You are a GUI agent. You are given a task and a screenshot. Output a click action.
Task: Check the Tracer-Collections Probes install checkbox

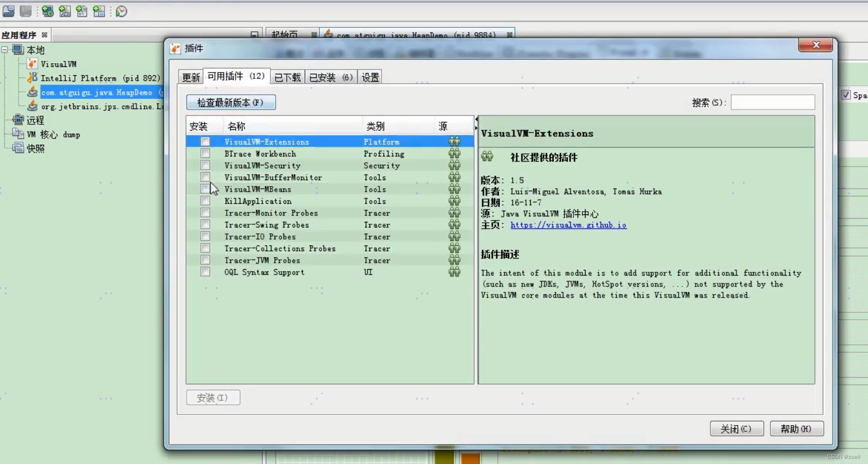[205, 249]
